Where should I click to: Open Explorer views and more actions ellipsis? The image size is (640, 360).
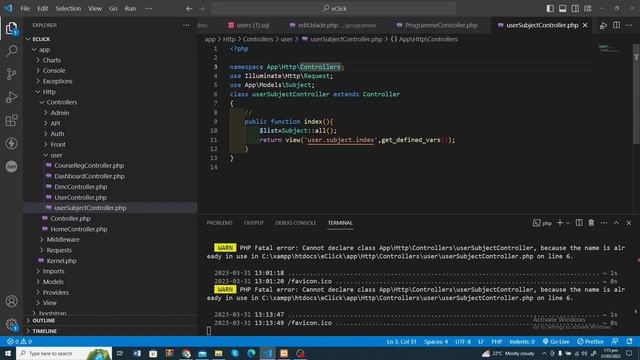point(186,25)
